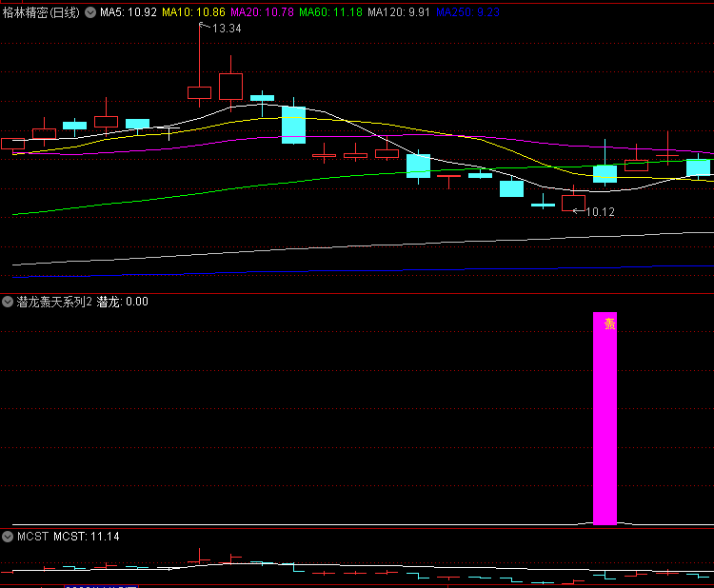
Task: Click the 格林精密(日线) stock title
Action: pos(42,12)
